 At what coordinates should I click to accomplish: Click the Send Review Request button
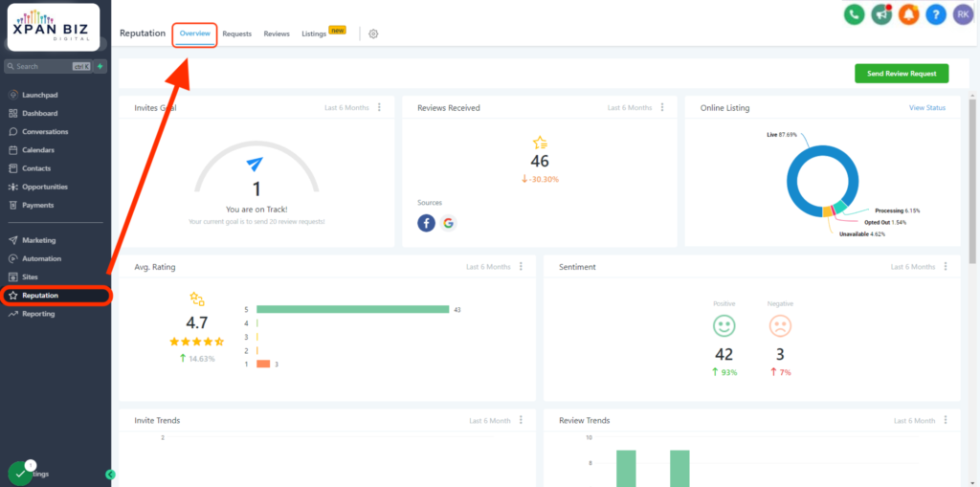click(901, 74)
